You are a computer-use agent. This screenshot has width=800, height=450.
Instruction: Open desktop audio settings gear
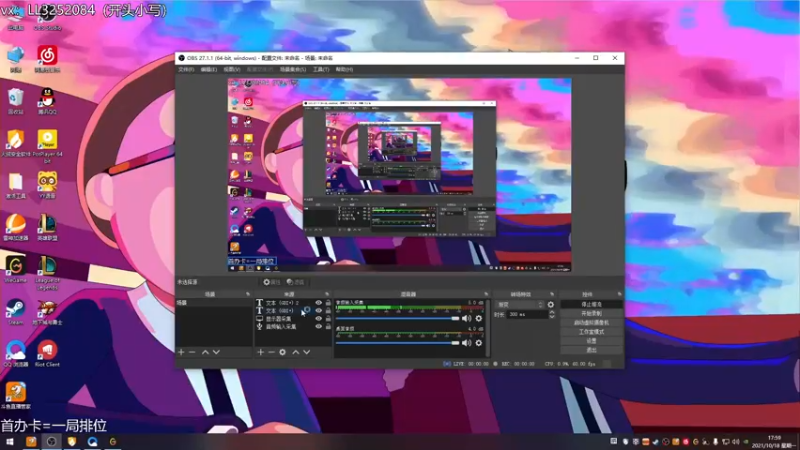[x=479, y=343]
